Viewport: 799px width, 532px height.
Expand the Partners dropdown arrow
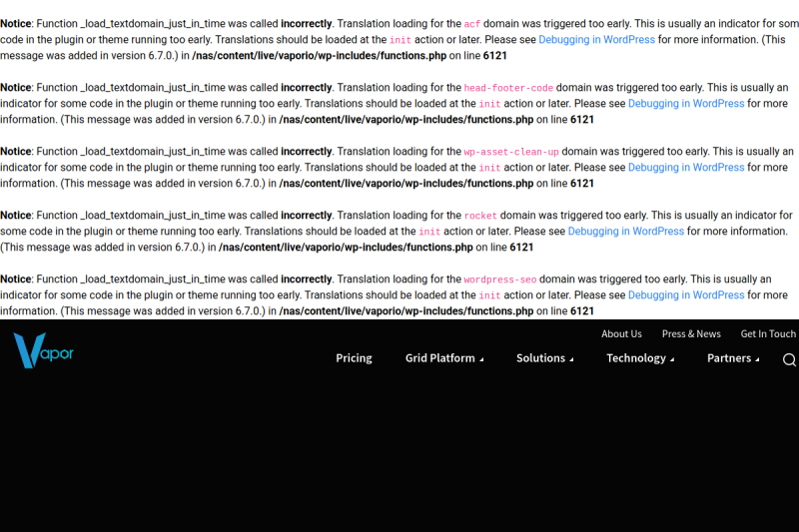[757, 360]
